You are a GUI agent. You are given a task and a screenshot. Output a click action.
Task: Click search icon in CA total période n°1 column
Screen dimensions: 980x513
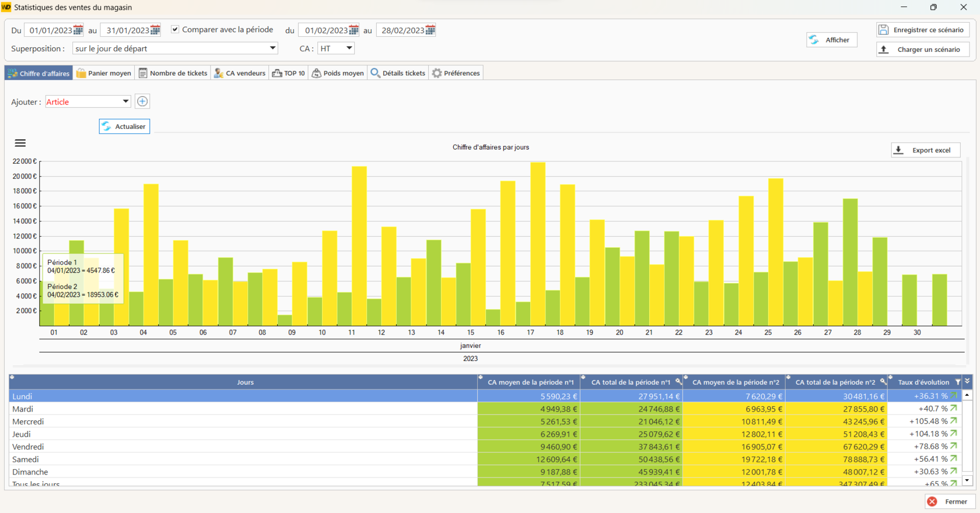(678, 382)
